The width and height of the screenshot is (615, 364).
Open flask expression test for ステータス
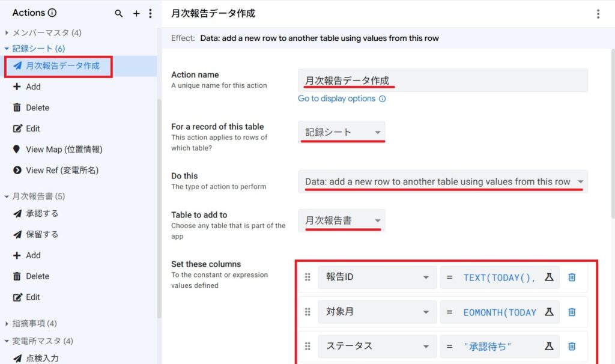548,346
